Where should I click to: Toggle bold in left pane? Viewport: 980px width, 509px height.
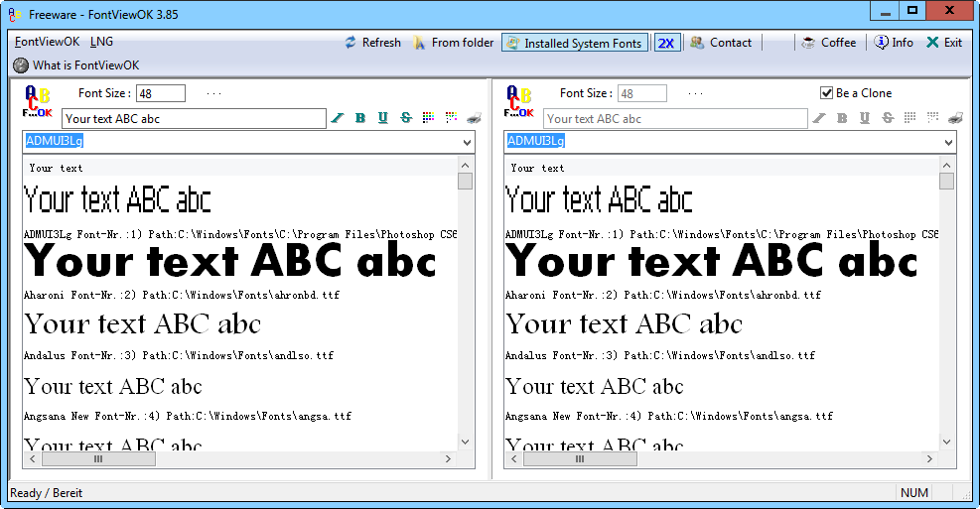pyautogui.click(x=360, y=117)
